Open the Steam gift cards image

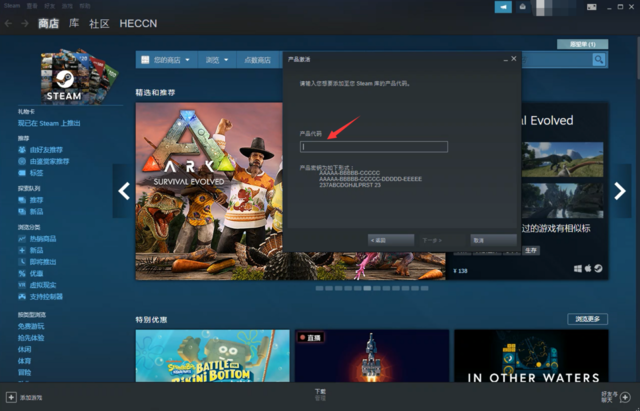click(78, 76)
